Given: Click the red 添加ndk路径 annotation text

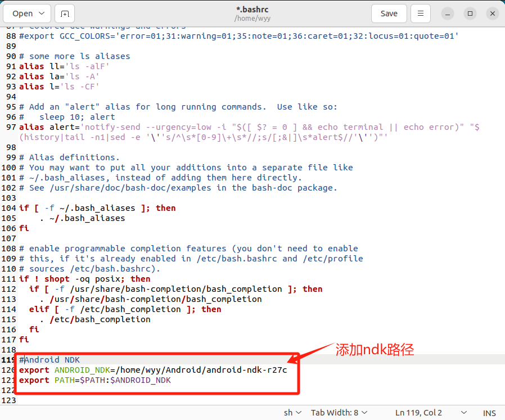Looking at the screenshot, I should point(375,349).
